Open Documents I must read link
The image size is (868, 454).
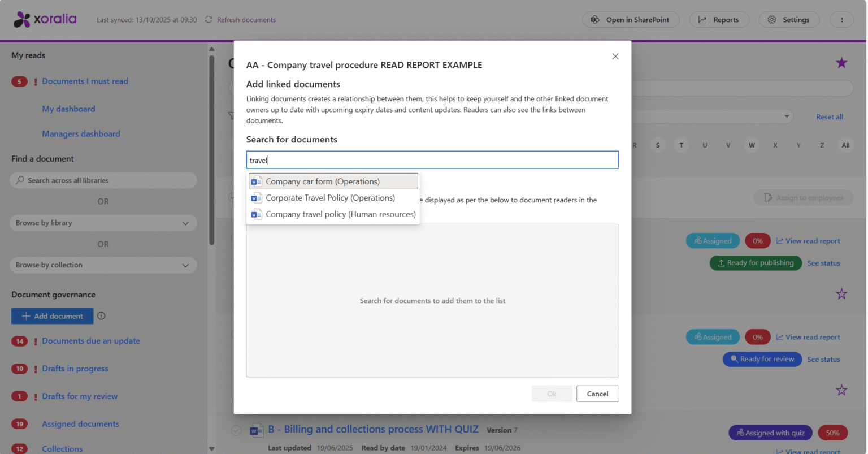(x=85, y=81)
